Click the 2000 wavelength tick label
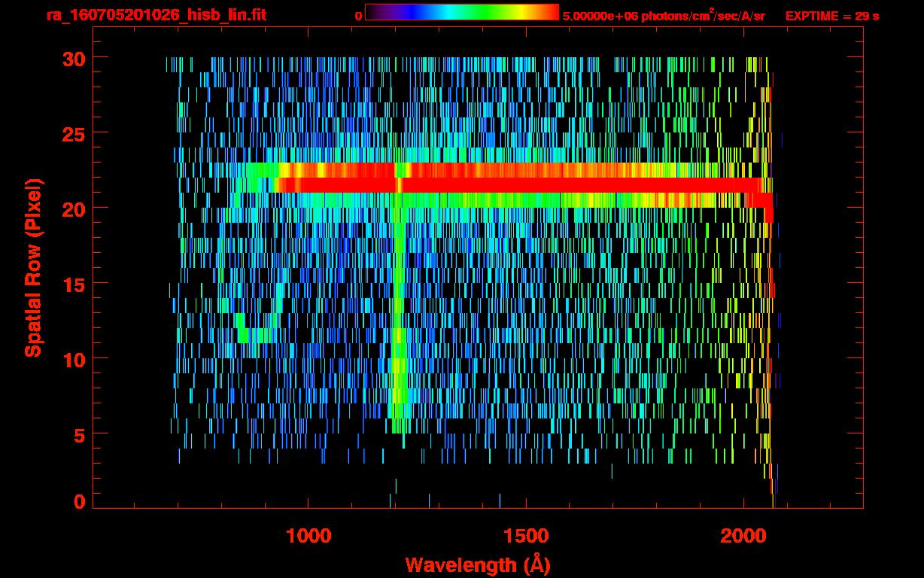The image size is (924, 578). tap(743, 536)
